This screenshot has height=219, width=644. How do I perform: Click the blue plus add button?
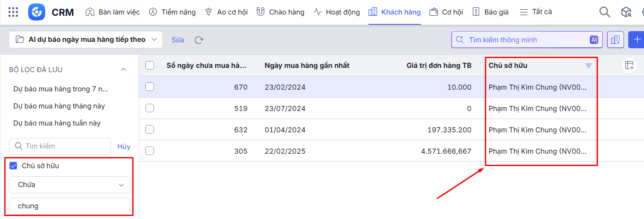pos(637,40)
